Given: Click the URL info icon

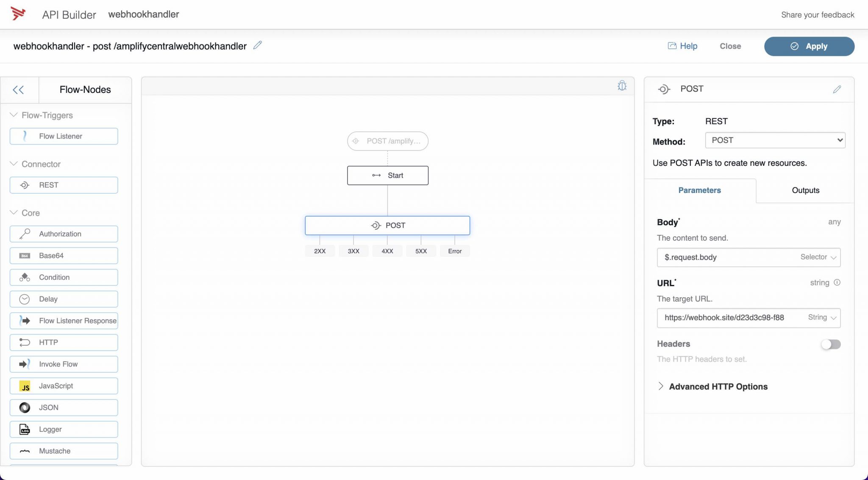Looking at the screenshot, I should 837,282.
